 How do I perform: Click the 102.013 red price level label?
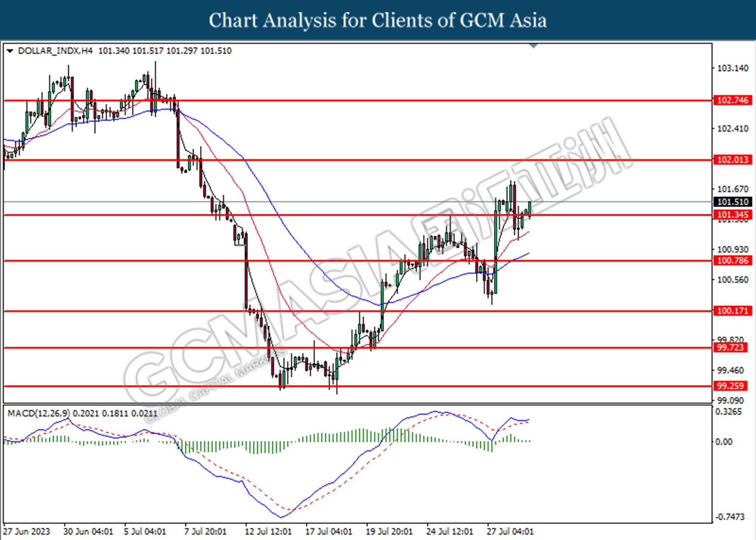732,160
